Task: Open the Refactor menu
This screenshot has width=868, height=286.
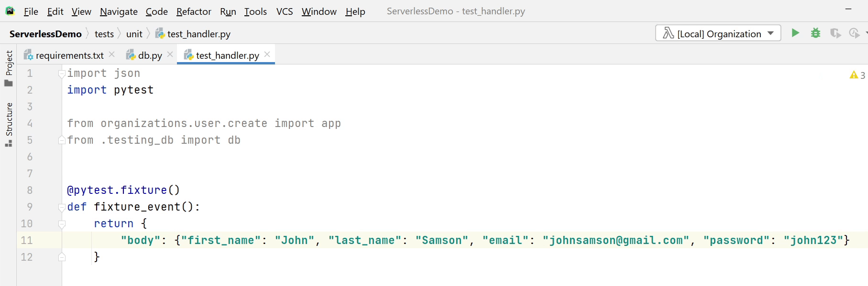Action: [194, 11]
